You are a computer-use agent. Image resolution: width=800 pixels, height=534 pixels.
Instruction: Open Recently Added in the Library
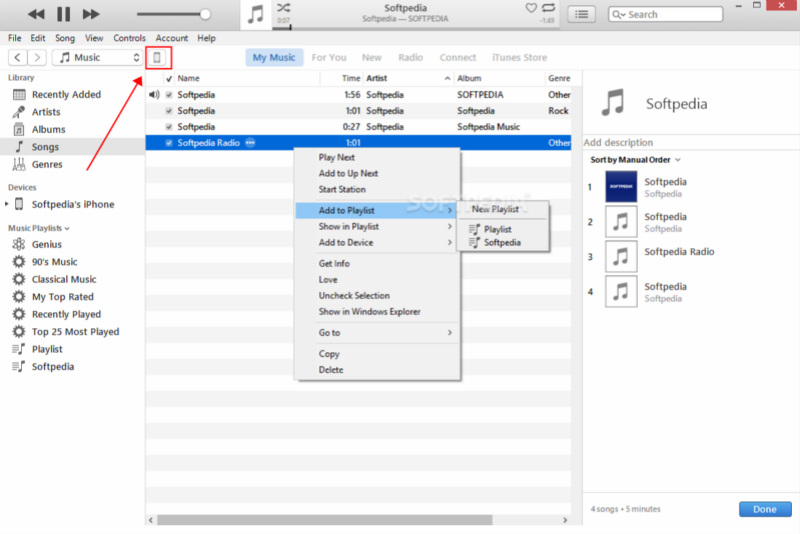click(x=66, y=94)
